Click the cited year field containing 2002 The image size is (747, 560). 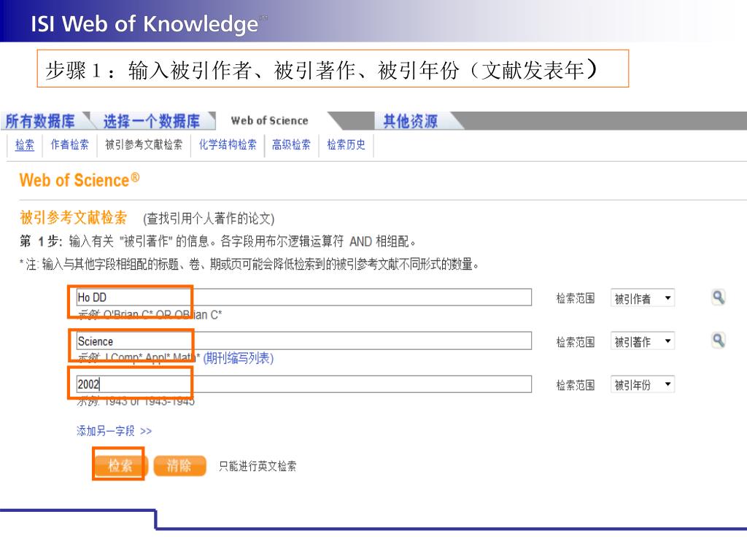pyautogui.click(x=304, y=384)
